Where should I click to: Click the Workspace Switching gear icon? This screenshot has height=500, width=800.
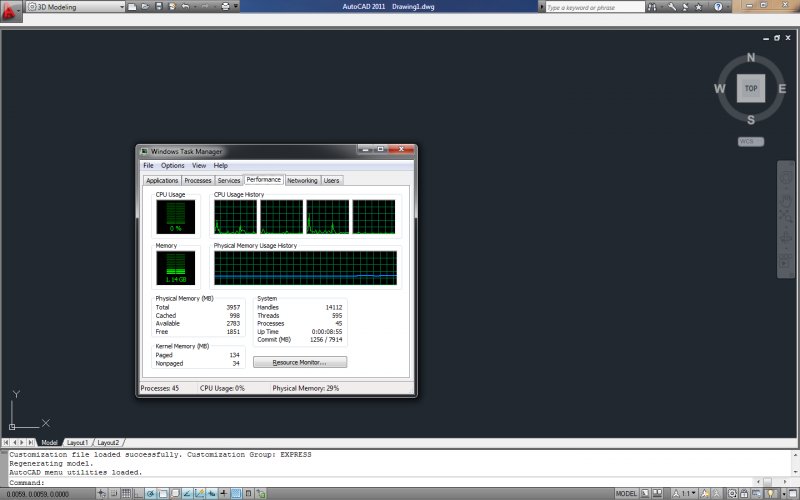click(x=732, y=493)
